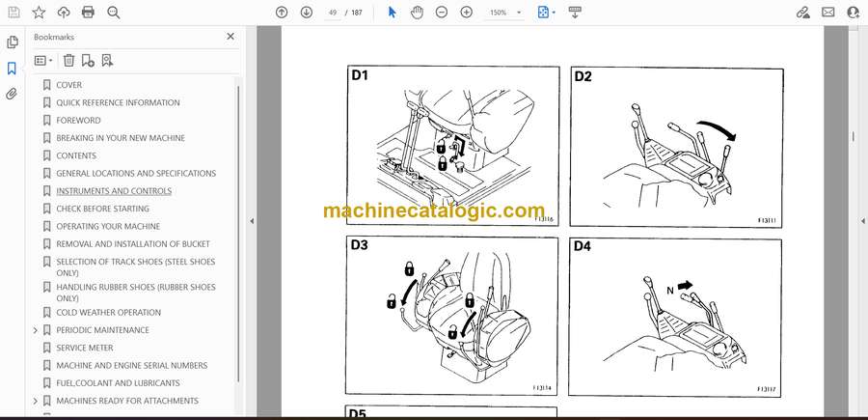Go to next page arrow
The image size is (868, 420).
pos(307,13)
